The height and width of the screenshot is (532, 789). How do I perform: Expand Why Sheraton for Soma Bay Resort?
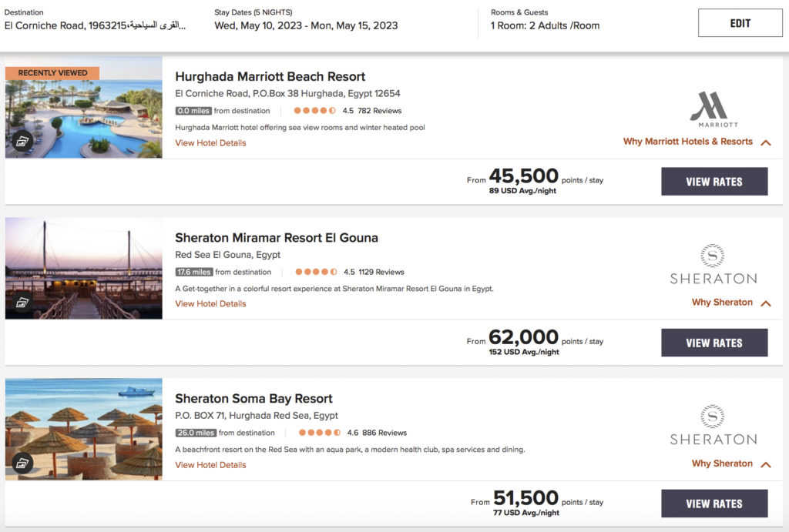tap(730, 463)
